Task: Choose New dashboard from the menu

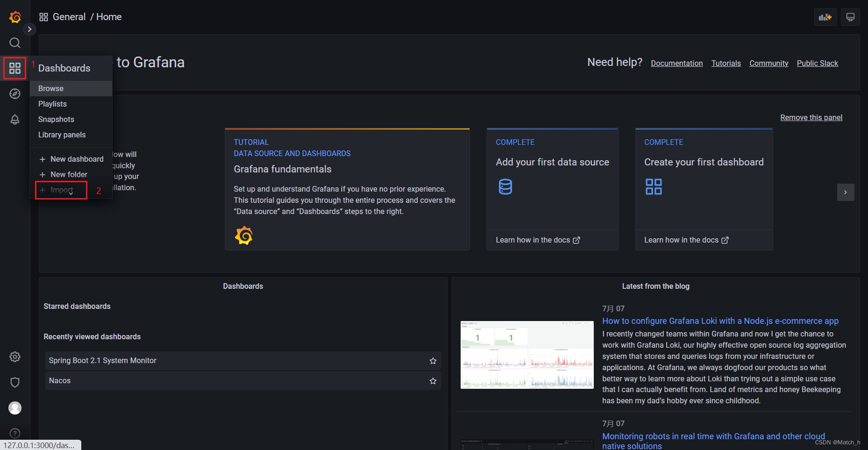Action: pos(71,159)
